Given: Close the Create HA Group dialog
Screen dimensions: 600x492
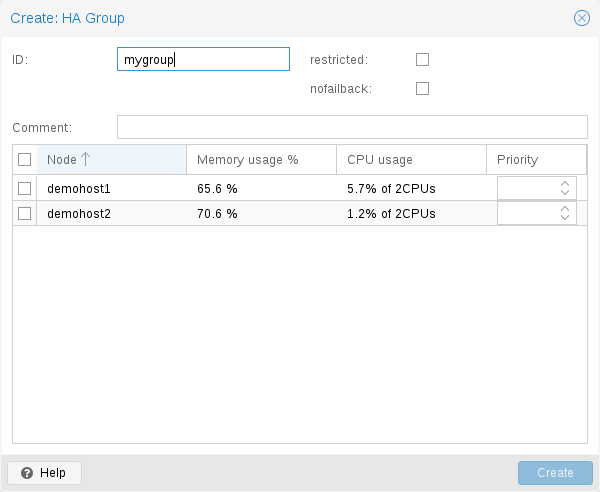Looking at the screenshot, I should pyautogui.click(x=581, y=18).
